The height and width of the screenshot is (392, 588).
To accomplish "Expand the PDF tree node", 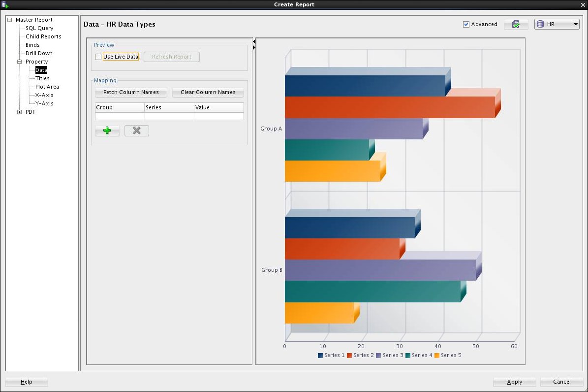I will point(20,112).
